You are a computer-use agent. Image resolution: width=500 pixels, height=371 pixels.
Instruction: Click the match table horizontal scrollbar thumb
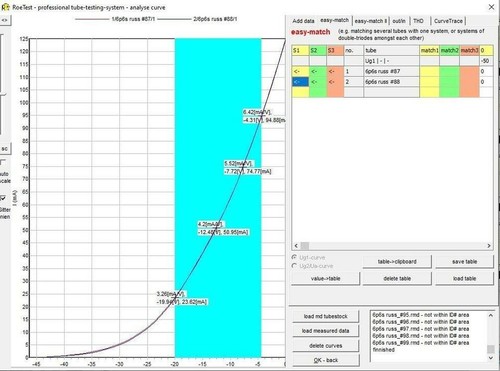point(305,246)
